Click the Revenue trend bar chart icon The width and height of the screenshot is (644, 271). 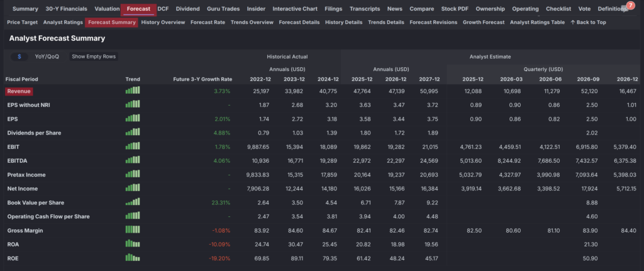tap(133, 91)
